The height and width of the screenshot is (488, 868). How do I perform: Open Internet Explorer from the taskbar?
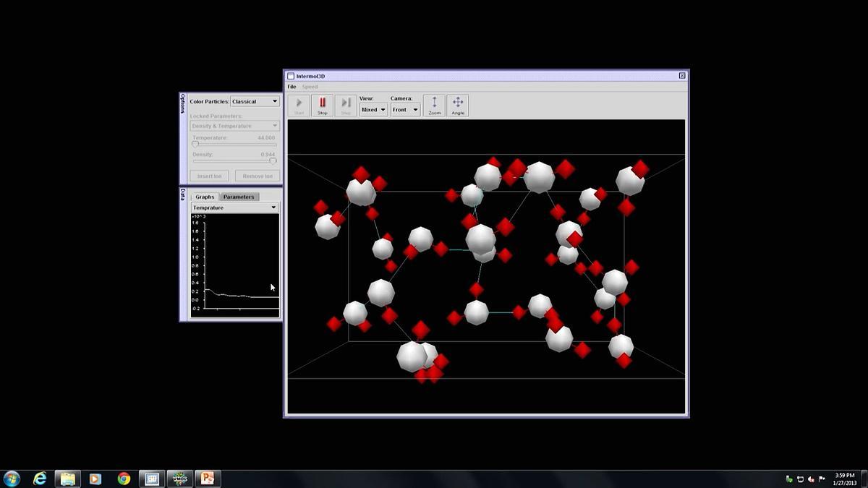pyautogui.click(x=40, y=479)
